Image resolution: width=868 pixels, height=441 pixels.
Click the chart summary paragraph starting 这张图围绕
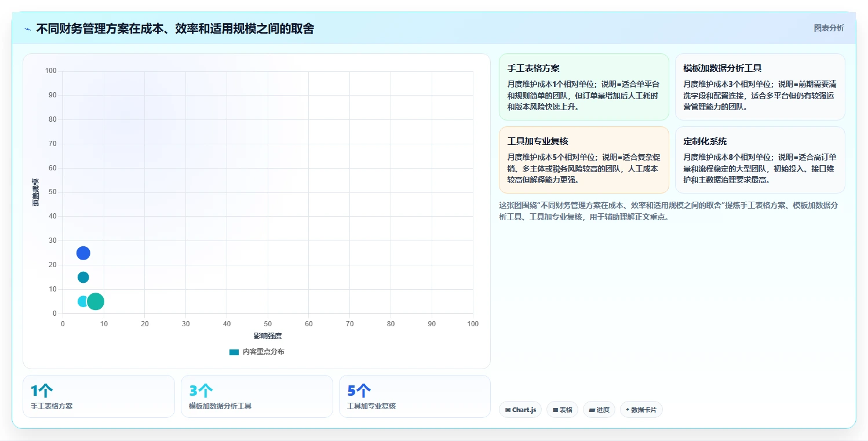669,212
